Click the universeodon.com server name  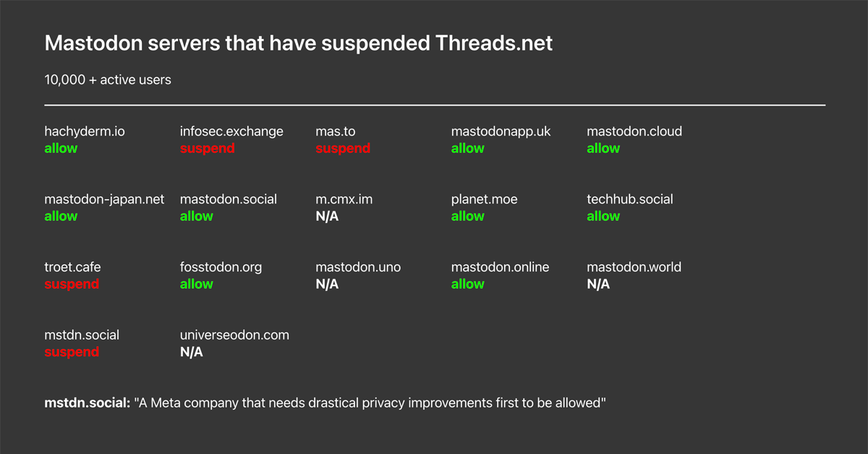coord(234,335)
